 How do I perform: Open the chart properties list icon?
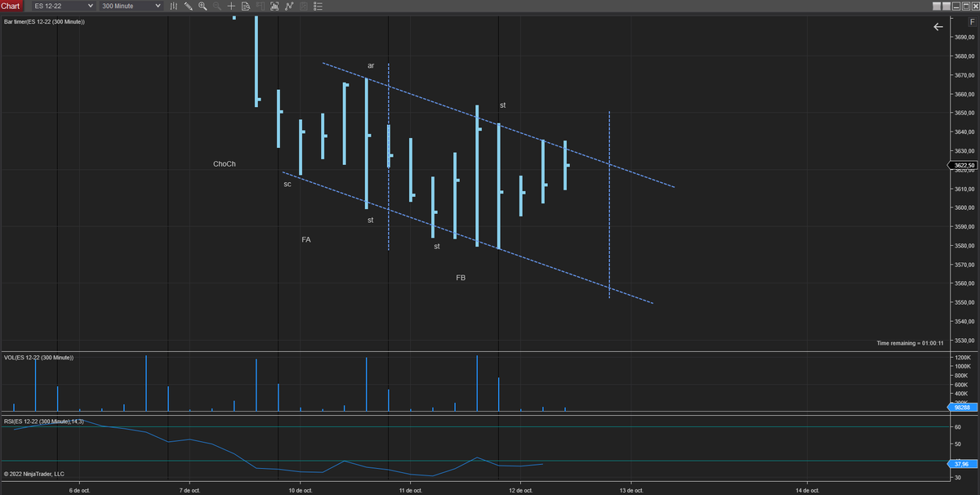[318, 6]
